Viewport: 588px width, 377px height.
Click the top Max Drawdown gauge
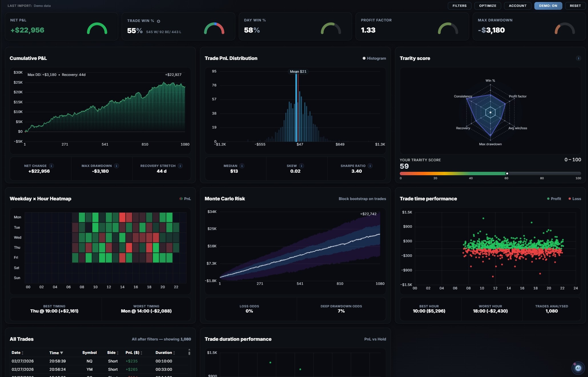[x=565, y=28]
